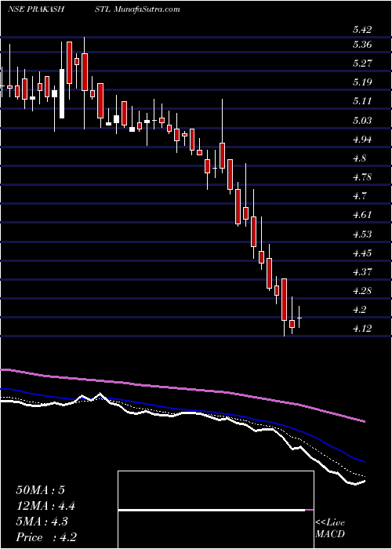This screenshot has width=392, height=549.
Task: Select the 5.03 price axis label
Action: pyautogui.click(x=362, y=121)
